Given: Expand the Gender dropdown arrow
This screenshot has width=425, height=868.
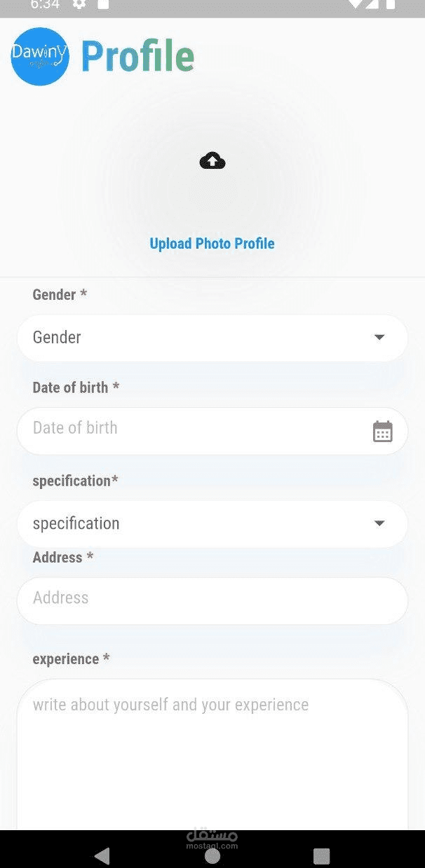Looking at the screenshot, I should [x=379, y=338].
